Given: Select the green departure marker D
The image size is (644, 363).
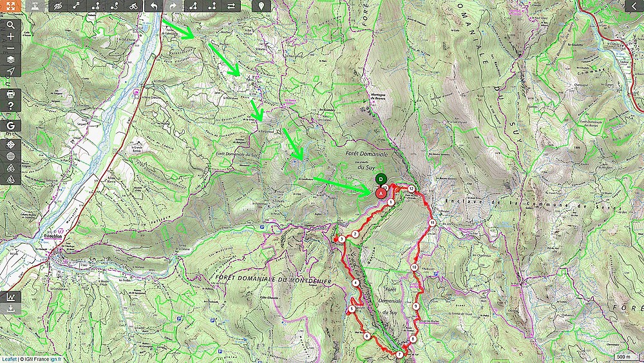Looking at the screenshot, I should (381, 179).
